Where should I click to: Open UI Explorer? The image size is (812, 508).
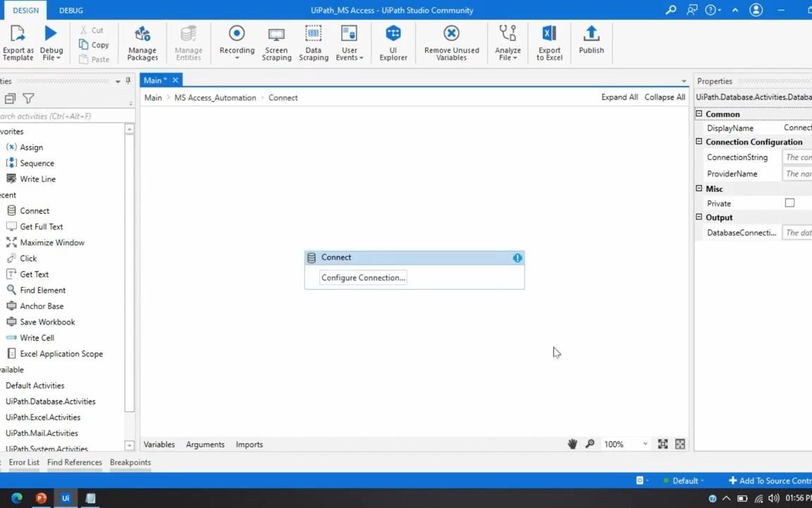(x=393, y=42)
